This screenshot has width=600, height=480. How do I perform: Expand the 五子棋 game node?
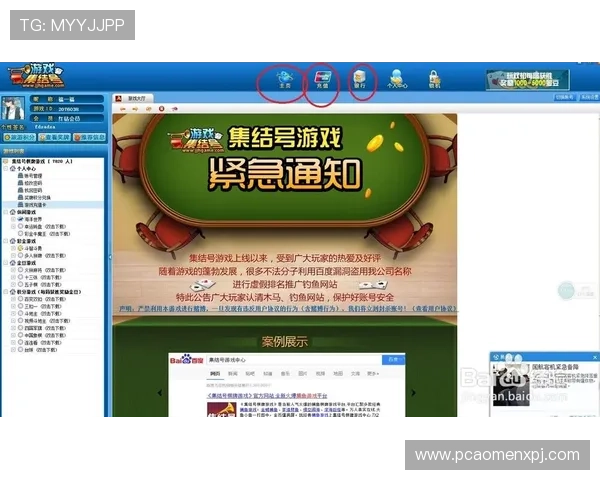13,285
